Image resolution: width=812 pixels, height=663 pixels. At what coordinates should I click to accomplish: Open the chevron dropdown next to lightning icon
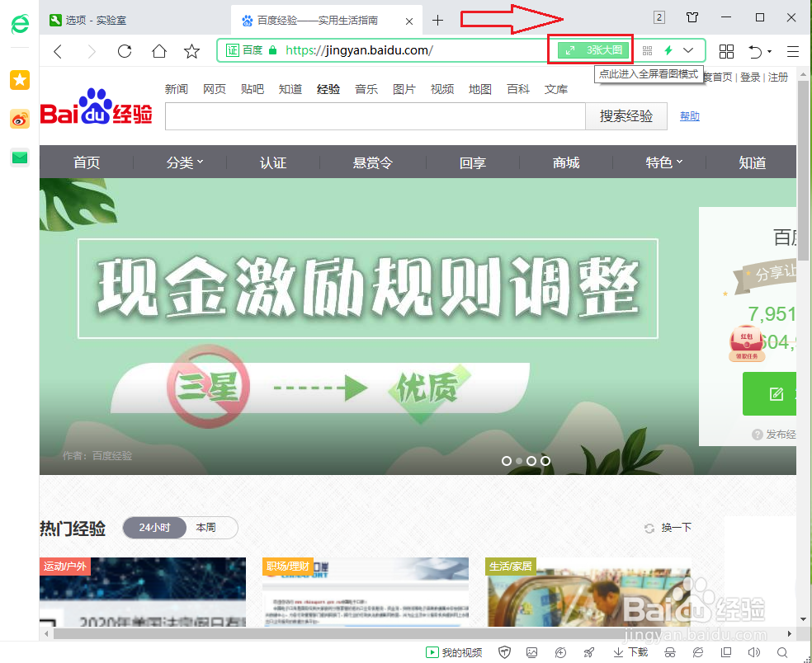click(x=688, y=50)
